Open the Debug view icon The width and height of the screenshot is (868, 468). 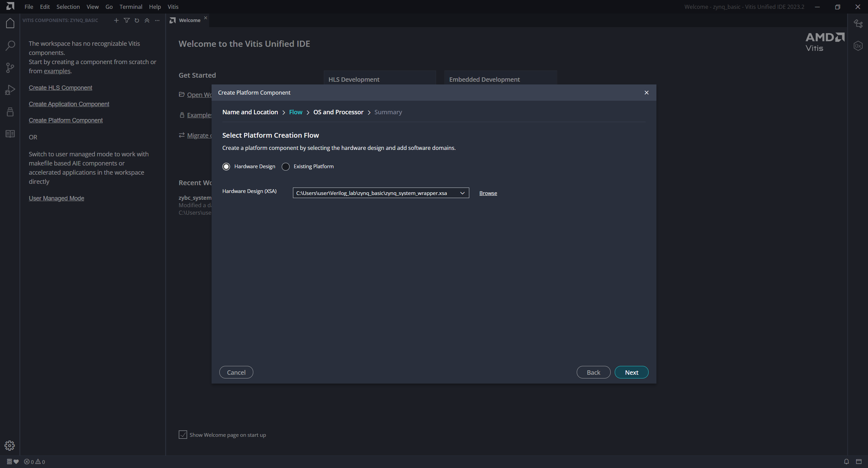pyautogui.click(x=10, y=90)
